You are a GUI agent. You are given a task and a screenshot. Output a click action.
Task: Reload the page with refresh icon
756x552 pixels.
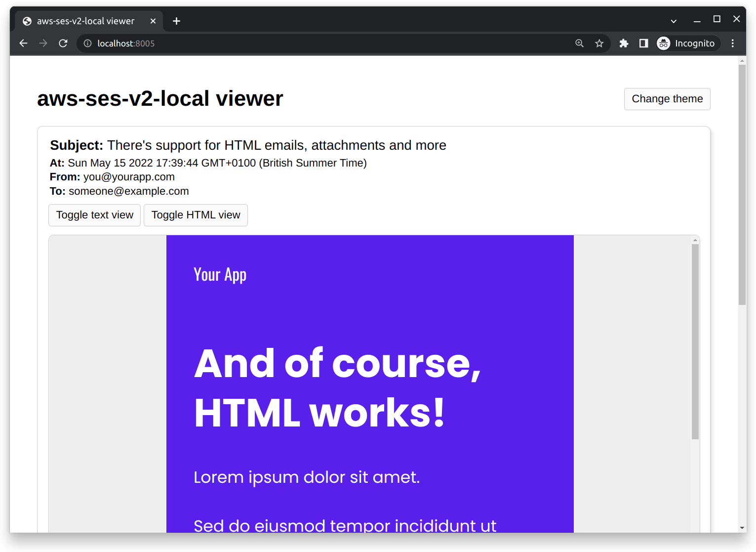pyautogui.click(x=63, y=43)
